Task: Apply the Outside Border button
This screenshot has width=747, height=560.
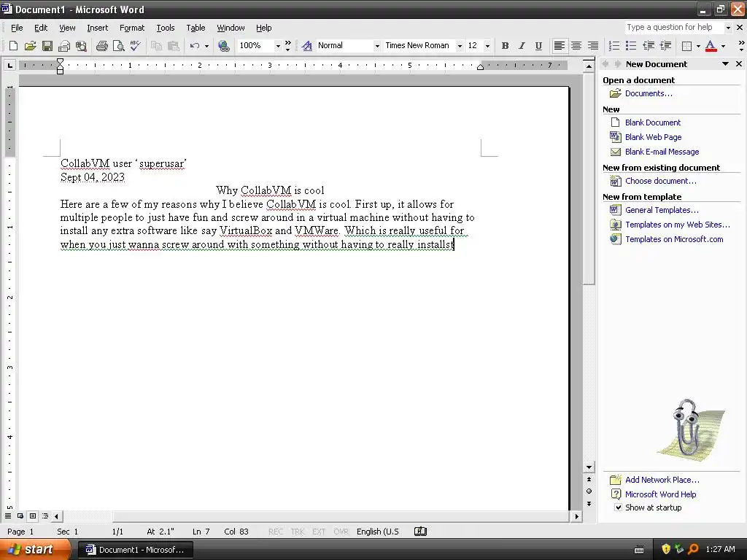Action: [686, 46]
